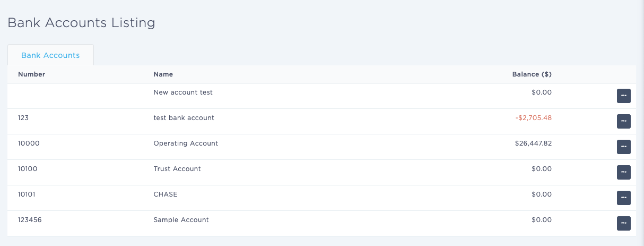
Task: Click the New account test name
Action: (183, 92)
